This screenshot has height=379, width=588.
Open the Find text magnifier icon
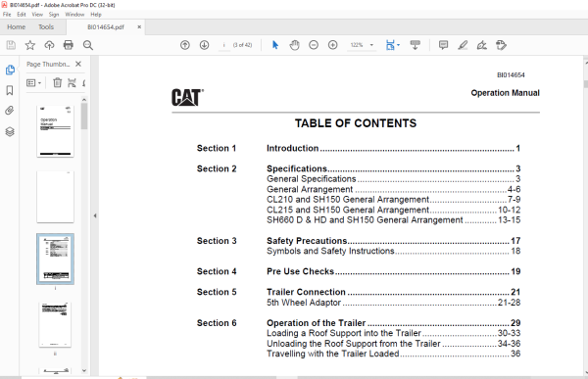coord(88,45)
